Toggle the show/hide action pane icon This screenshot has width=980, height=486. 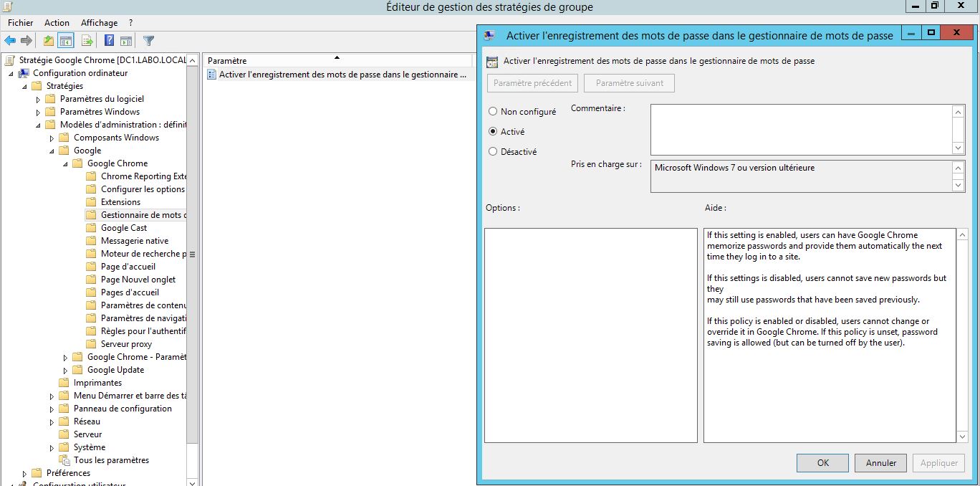(x=126, y=41)
